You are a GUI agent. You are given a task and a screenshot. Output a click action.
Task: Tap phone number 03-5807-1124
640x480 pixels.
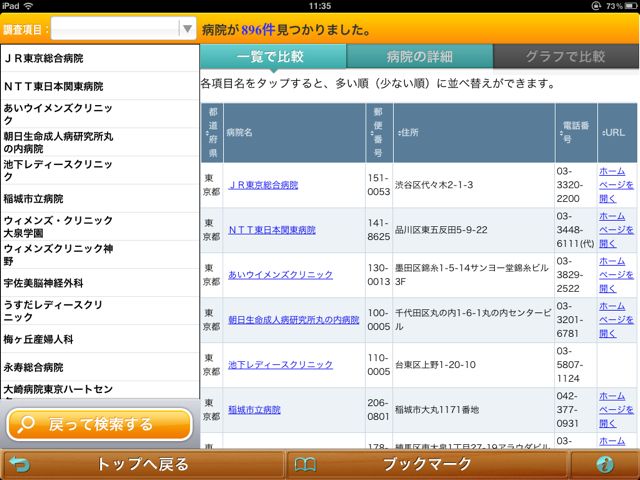click(x=570, y=364)
